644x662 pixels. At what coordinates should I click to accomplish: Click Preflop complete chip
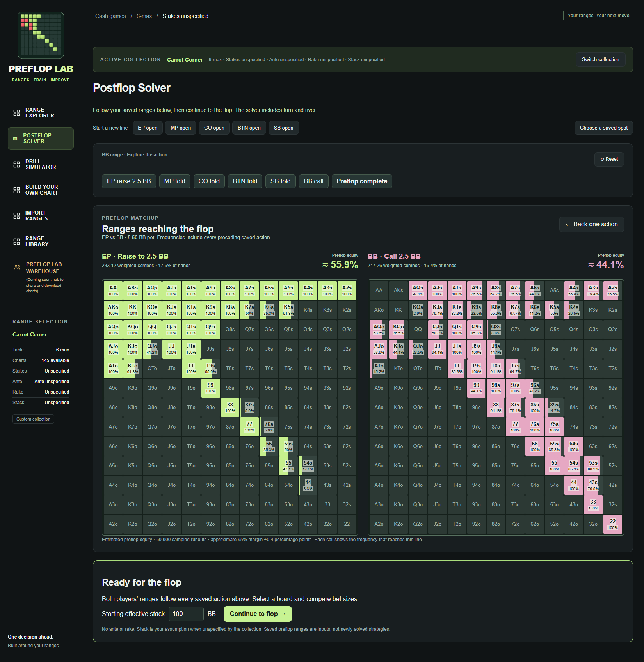(x=362, y=181)
